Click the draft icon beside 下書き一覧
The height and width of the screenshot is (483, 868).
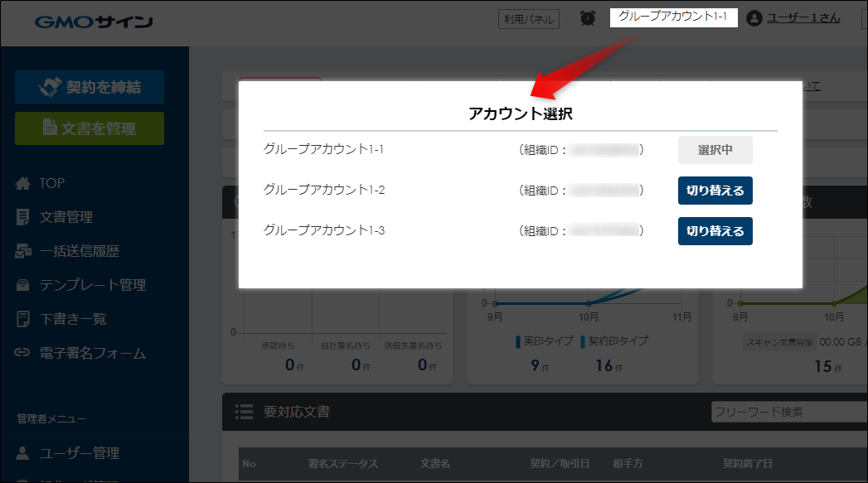pos(22,319)
